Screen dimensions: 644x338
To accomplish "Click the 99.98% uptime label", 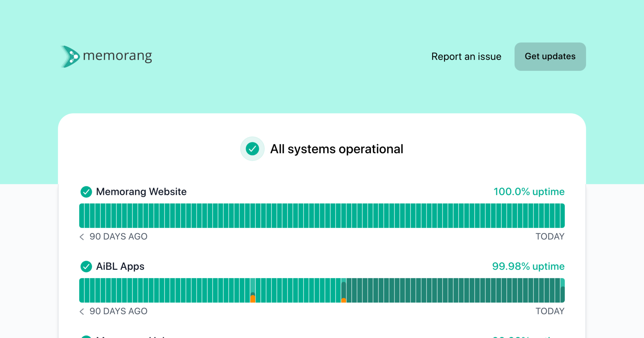I will [528, 266].
